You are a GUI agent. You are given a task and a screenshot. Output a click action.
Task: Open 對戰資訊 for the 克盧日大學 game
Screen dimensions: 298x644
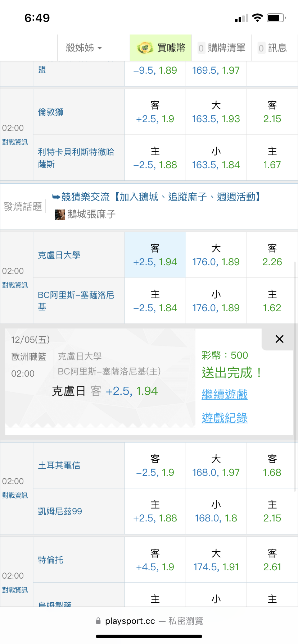tap(15, 285)
